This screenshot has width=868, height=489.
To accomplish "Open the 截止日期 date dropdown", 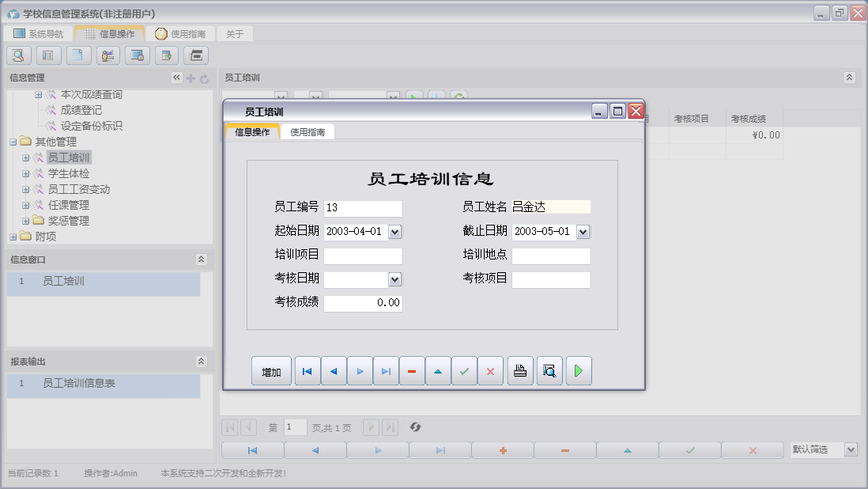I will (583, 232).
